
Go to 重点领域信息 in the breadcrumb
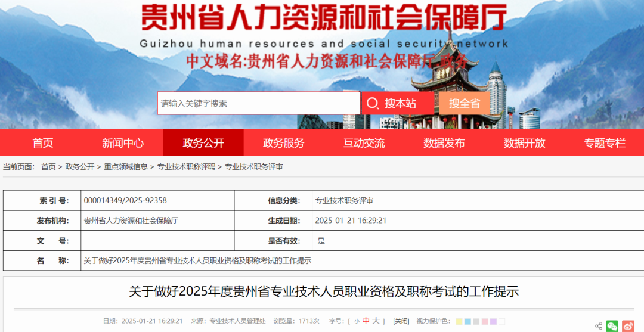click(126, 167)
